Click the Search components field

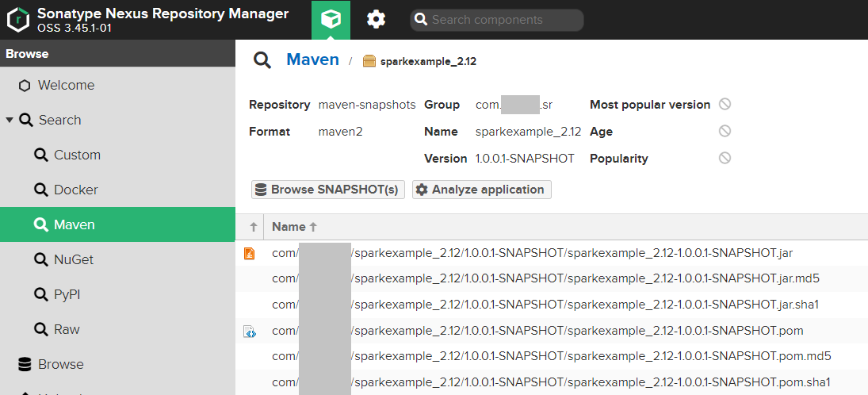pyautogui.click(x=496, y=20)
